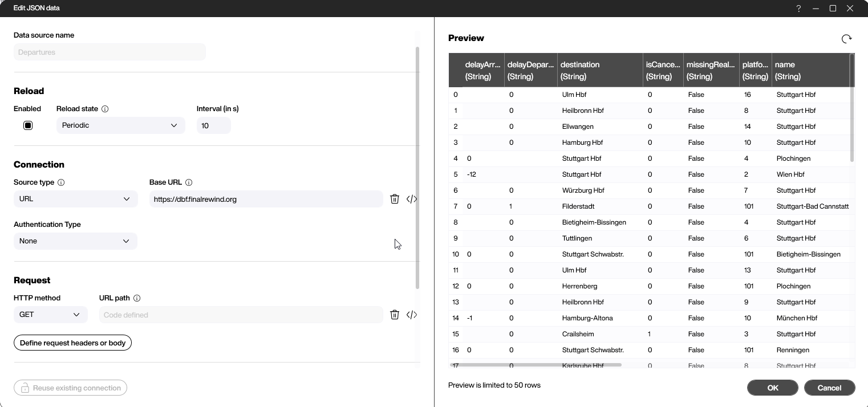The height and width of the screenshot is (407, 868).
Task: Click the Hamburg-Altona destination cell
Action: (x=587, y=318)
